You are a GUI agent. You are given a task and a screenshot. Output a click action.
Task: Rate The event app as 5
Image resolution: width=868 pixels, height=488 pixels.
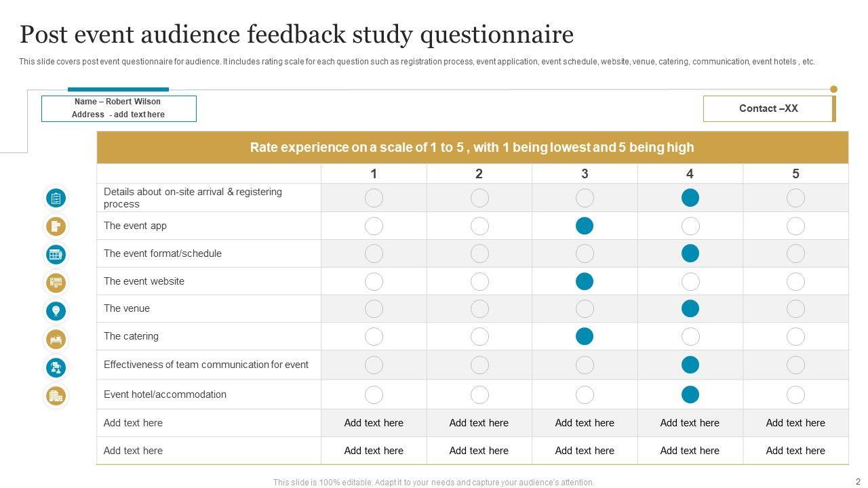pos(795,226)
